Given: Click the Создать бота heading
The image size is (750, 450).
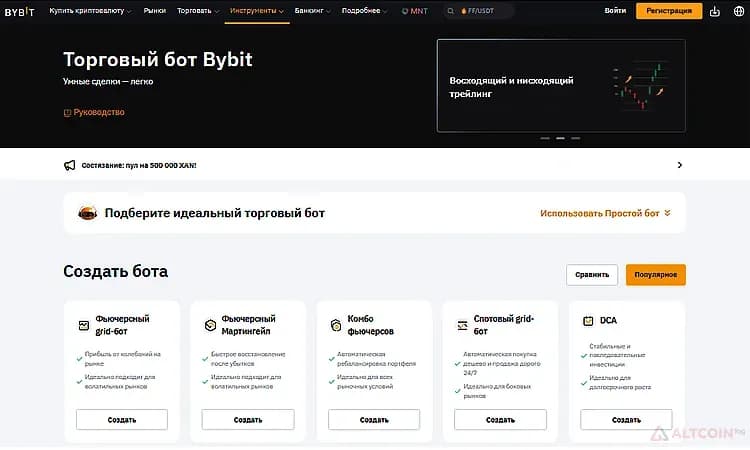Looking at the screenshot, I should tap(116, 272).
